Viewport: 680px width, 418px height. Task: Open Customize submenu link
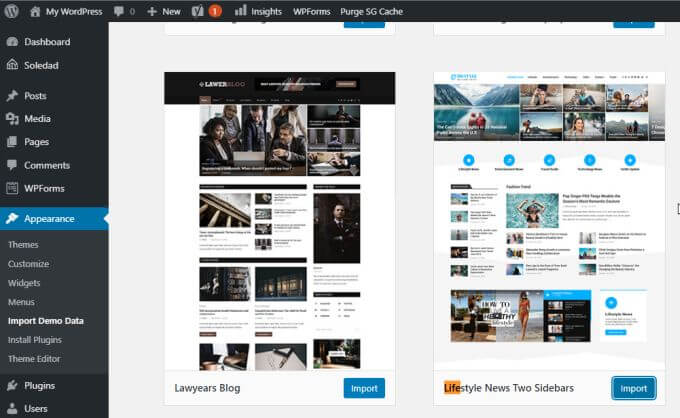coord(29,264)
